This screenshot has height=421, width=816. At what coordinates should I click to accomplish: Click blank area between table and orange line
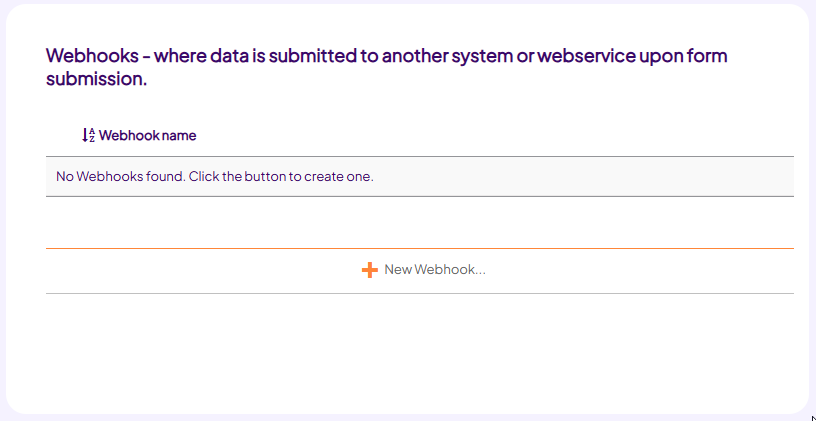click(420, 223)
